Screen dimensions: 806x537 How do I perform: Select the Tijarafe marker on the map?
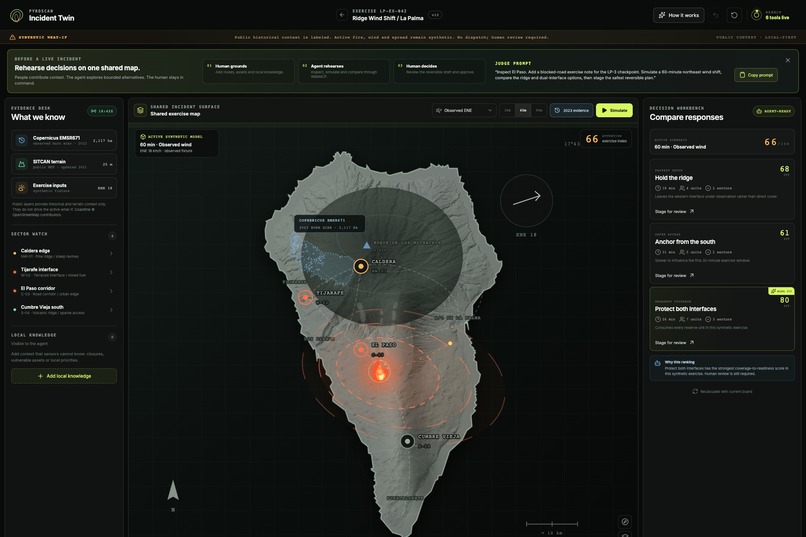pos(306,297)
